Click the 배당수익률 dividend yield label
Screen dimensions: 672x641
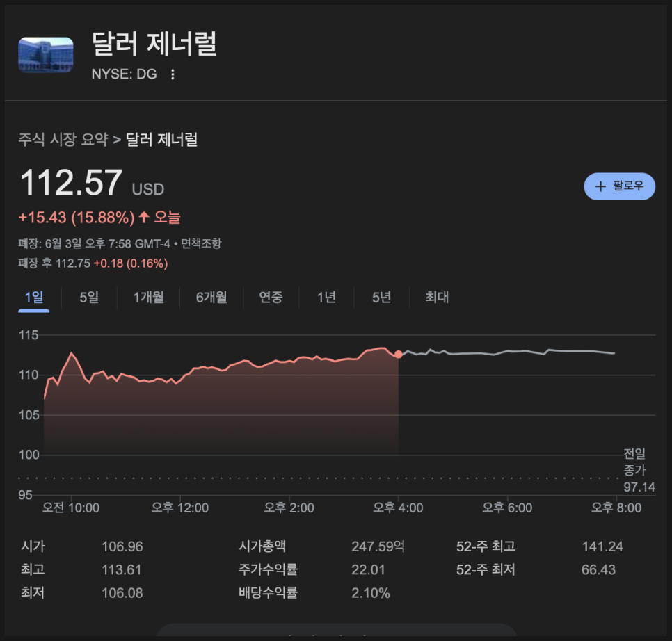[x=268, y=592]
